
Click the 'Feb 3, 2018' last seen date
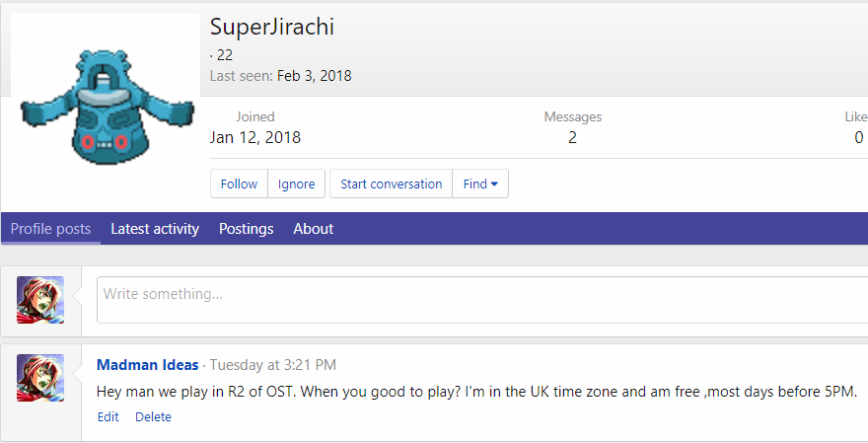coord(314,76)
